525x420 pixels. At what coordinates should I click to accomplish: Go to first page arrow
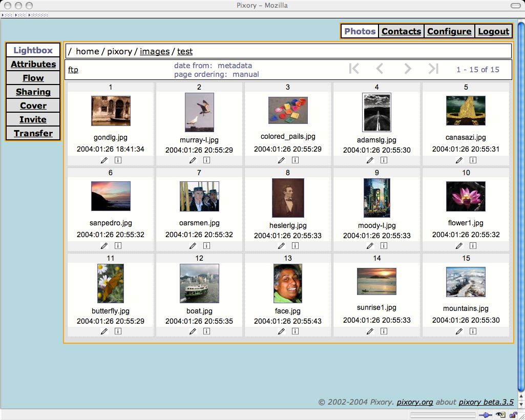[x=354, y=69]
